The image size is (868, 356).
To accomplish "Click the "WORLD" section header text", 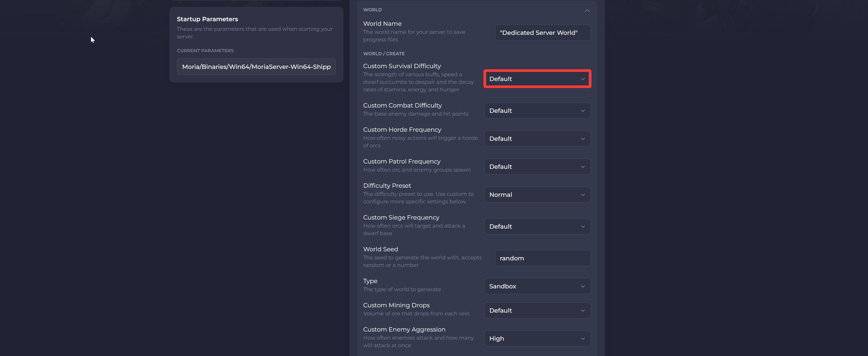I will click(372, 10).
